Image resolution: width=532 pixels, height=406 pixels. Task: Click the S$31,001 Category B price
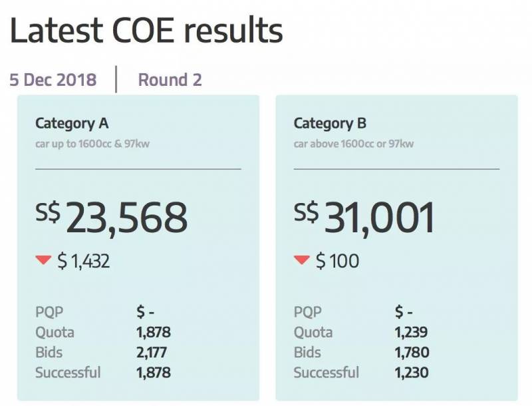[x=364, y=217]
